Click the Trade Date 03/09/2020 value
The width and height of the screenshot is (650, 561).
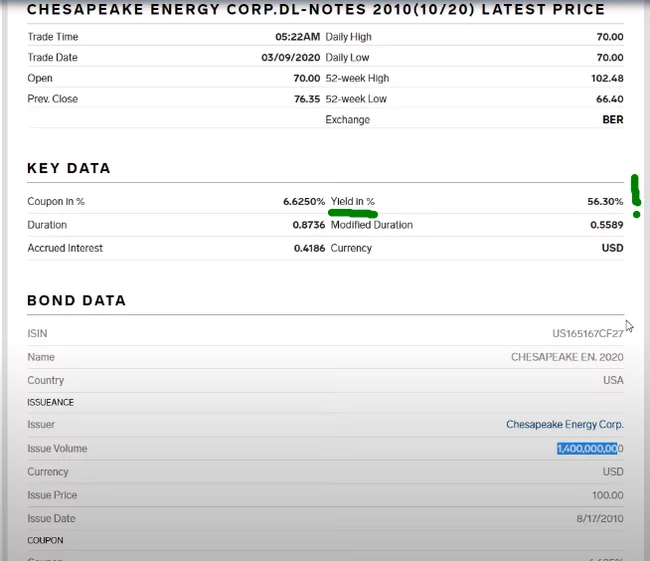click(x=290, y=58)
